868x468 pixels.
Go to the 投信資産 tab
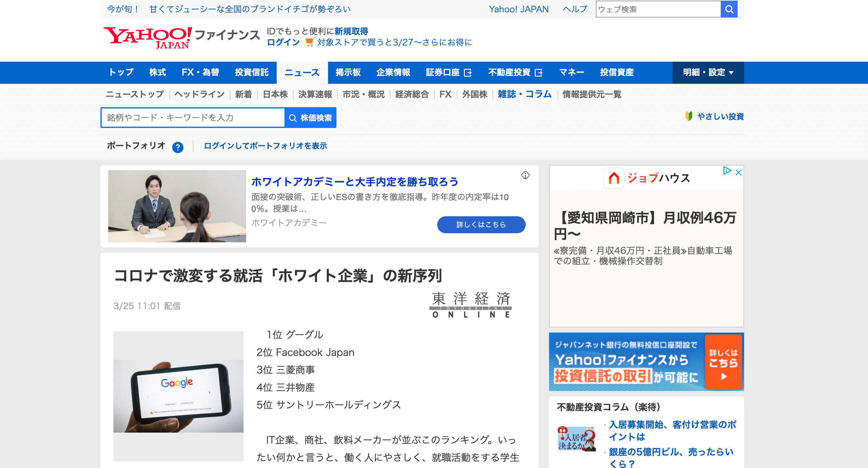coord(617,72)
